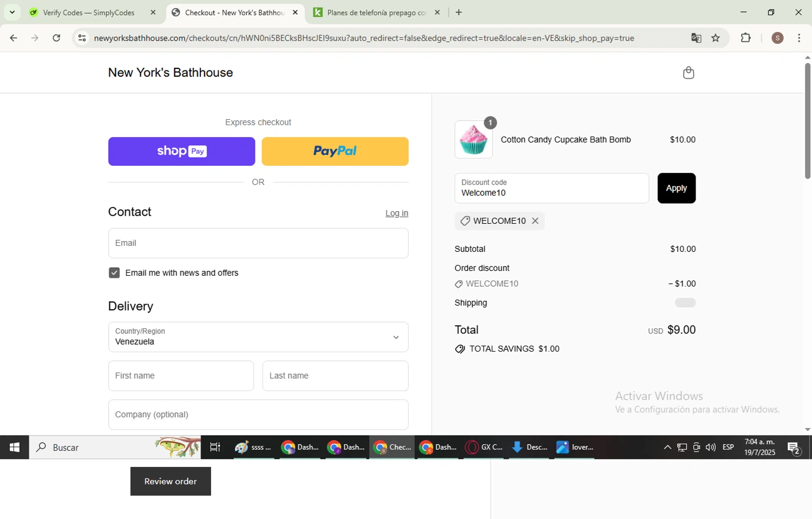Screen dimensions: 812x519
Task: Click the Apply discount button
Action: (x=676, y=188)
